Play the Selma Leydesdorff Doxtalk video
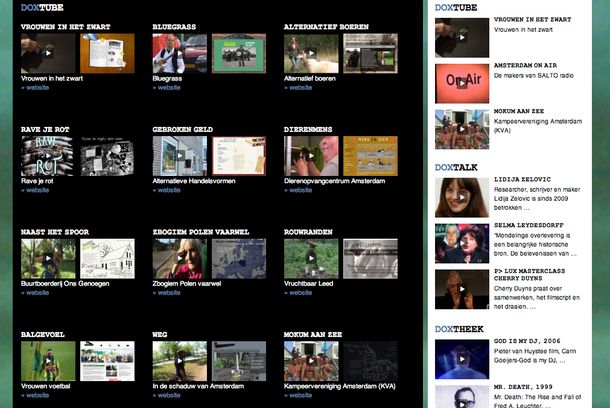The image size is (610, 408). [x=462, y=243]
